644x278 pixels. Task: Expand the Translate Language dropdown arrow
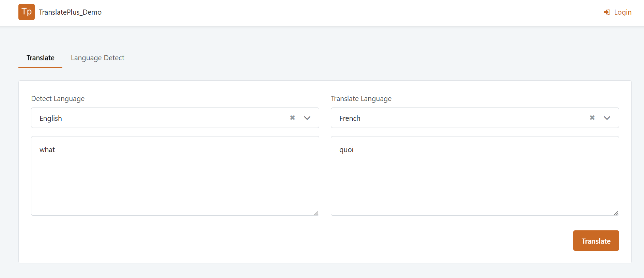607,118
